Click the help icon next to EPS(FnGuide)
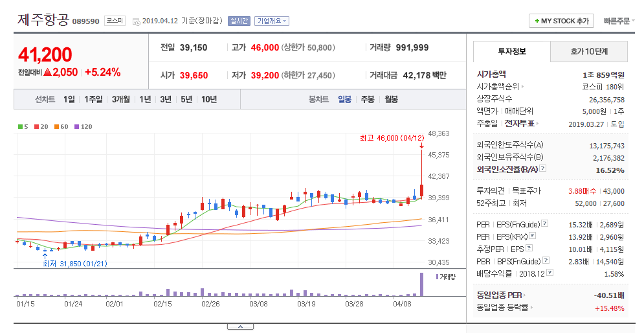The height and width of the screenshot is (333, 644). pos(544,224)
